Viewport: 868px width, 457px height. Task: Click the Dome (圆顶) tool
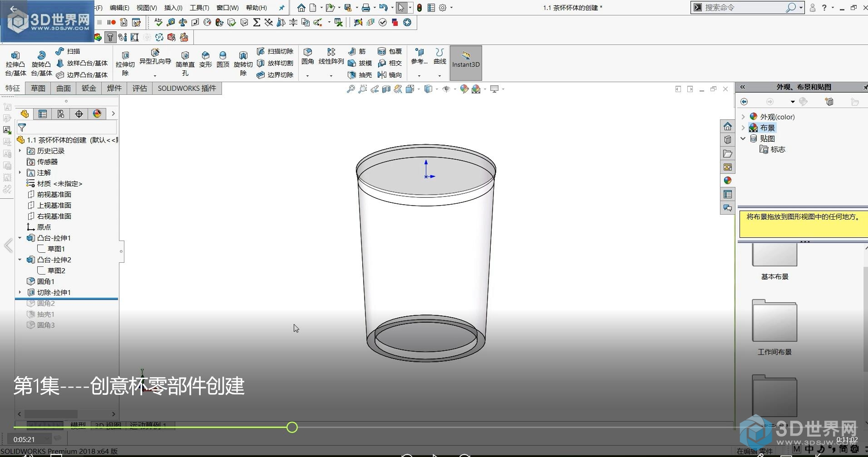pyautogui.click(x=223, y=59)
